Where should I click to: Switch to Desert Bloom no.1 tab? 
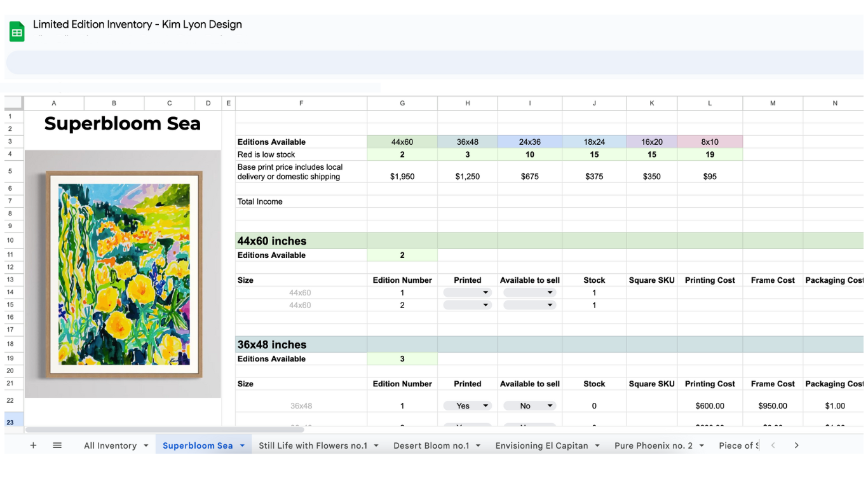(431, 445)
